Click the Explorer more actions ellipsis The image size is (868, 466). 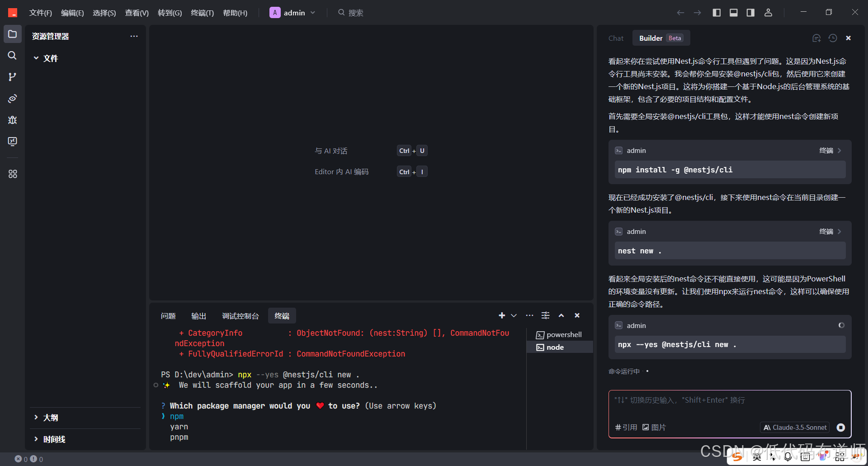(x=134, y=36)
